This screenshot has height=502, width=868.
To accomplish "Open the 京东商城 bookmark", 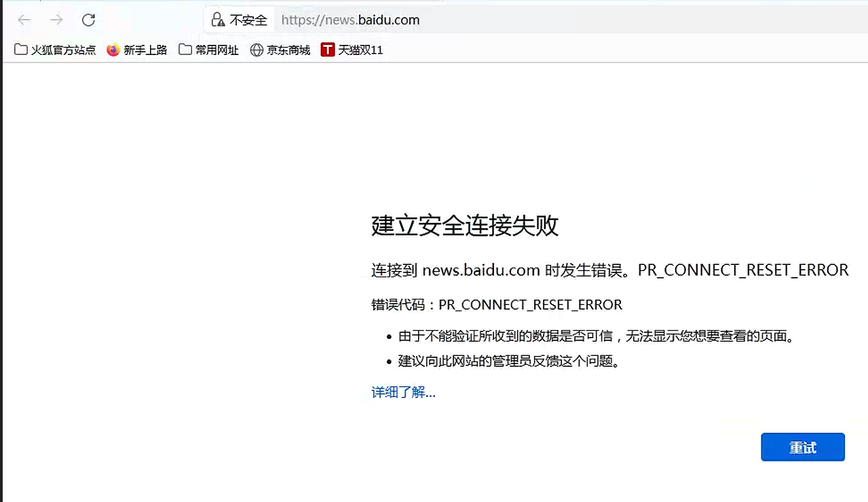I will pyautogui.click(x=280, y=50).
